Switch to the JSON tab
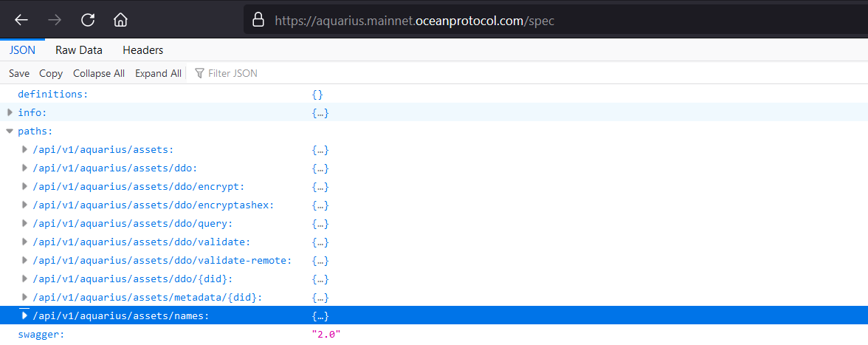The height and width of the screenshot is (345, 868). 22,49
